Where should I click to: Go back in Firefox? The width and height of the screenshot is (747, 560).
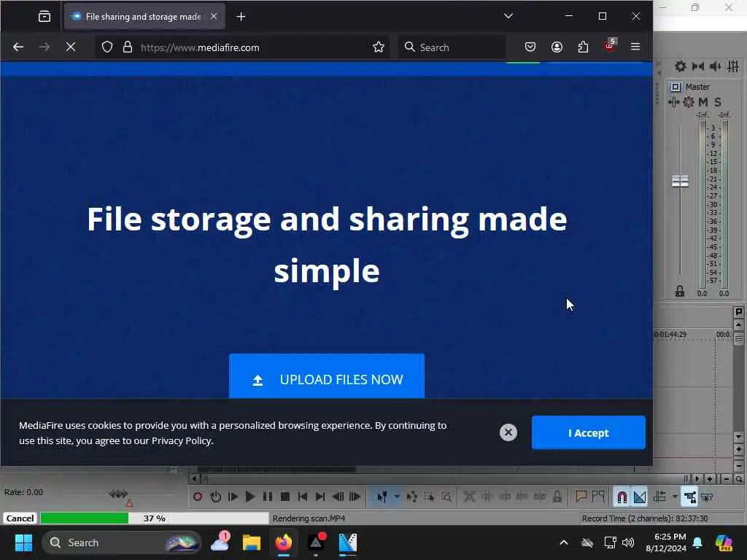click(18, 47)
